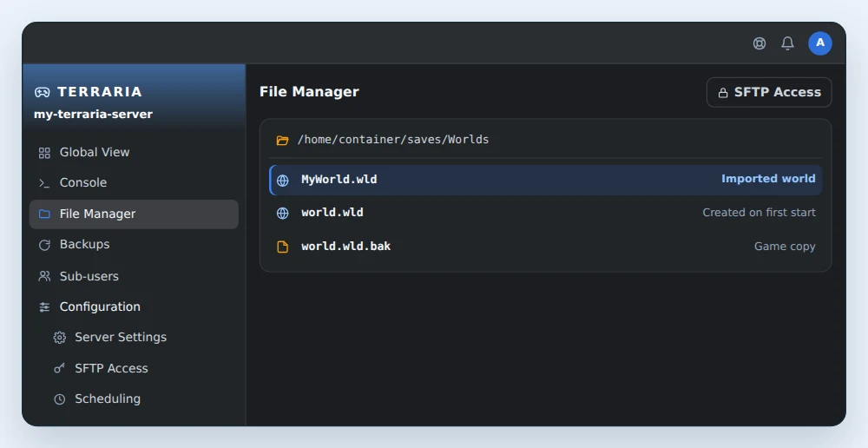
Task: Click the open-folder icon beside the path
Action: tap(282, 140)
